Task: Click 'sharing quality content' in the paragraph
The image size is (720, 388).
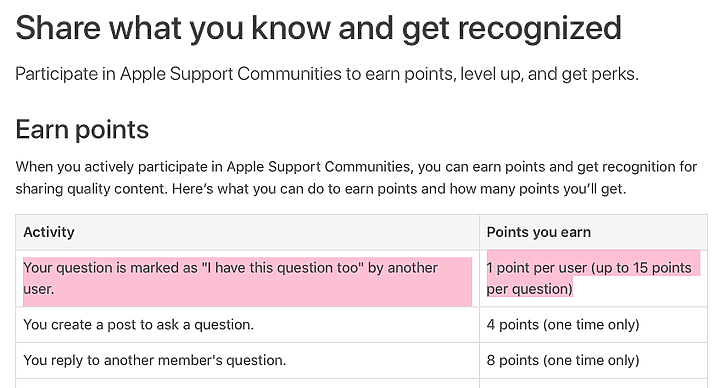Action: click(91, 189)
